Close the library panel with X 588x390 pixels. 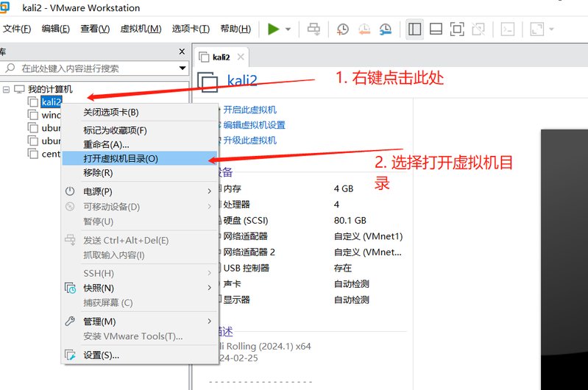182,52
